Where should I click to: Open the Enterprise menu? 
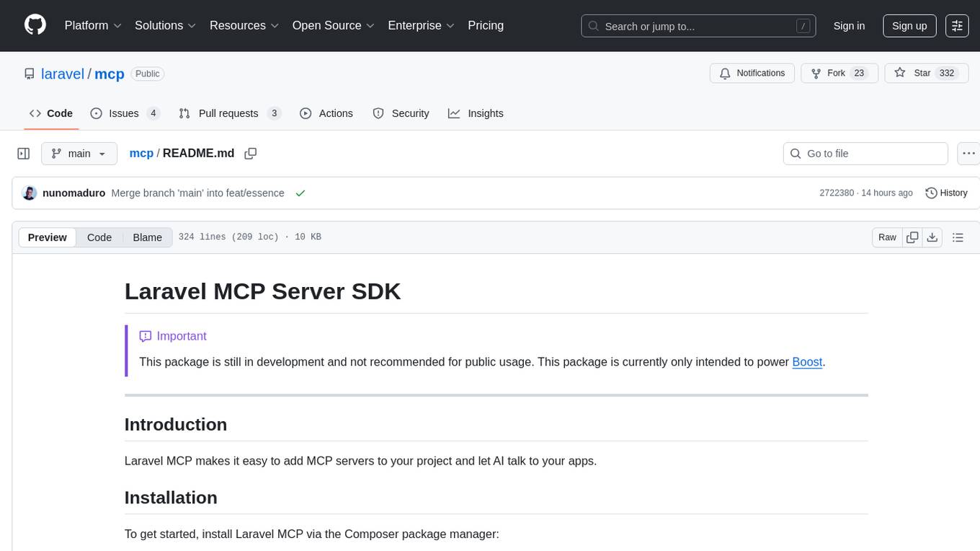[421, 25]
